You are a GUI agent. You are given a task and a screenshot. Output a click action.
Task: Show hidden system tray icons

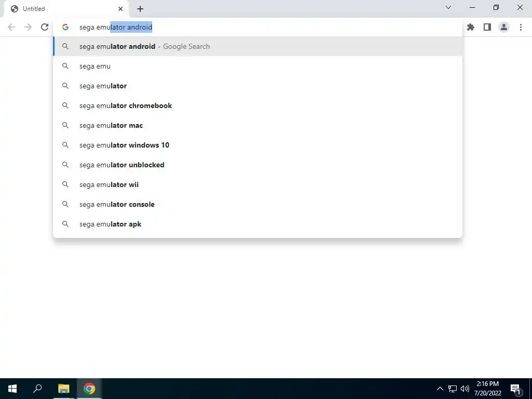pos(440,389)
